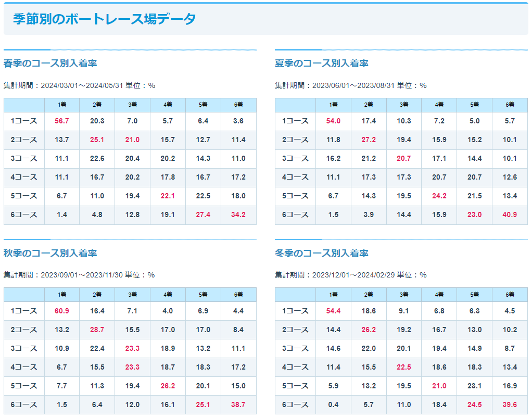Click the winter period text 2023/12/01～2024/02/29

click(353, 275)
